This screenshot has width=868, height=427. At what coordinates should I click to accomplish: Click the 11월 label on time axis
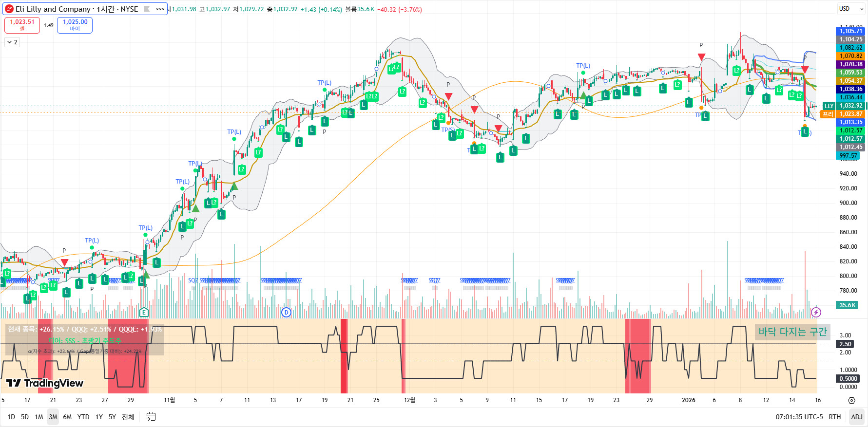pyautogui.click(x=169, y=400)
